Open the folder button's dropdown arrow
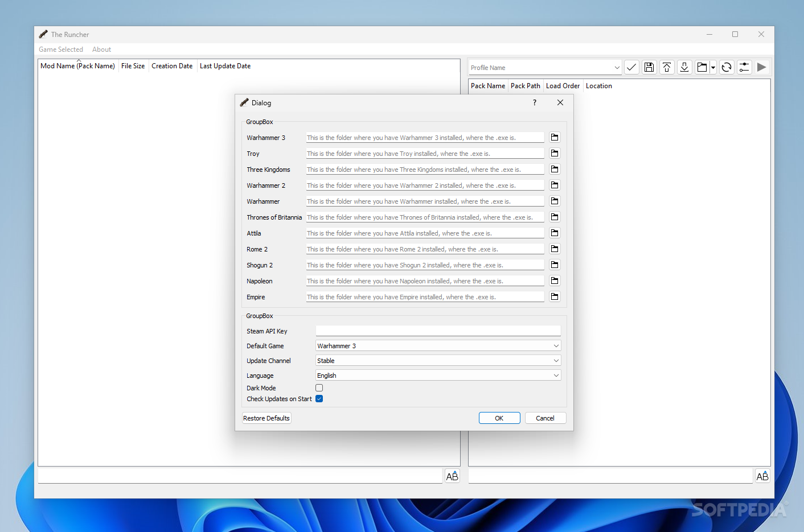804x532 pixels. pyautogui.click(x=713, y=67)
